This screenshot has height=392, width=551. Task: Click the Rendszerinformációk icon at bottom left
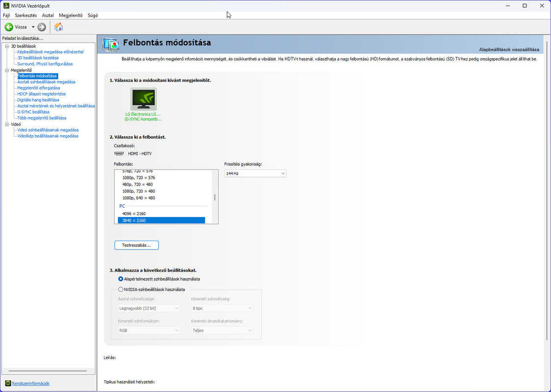coord(8,383)
